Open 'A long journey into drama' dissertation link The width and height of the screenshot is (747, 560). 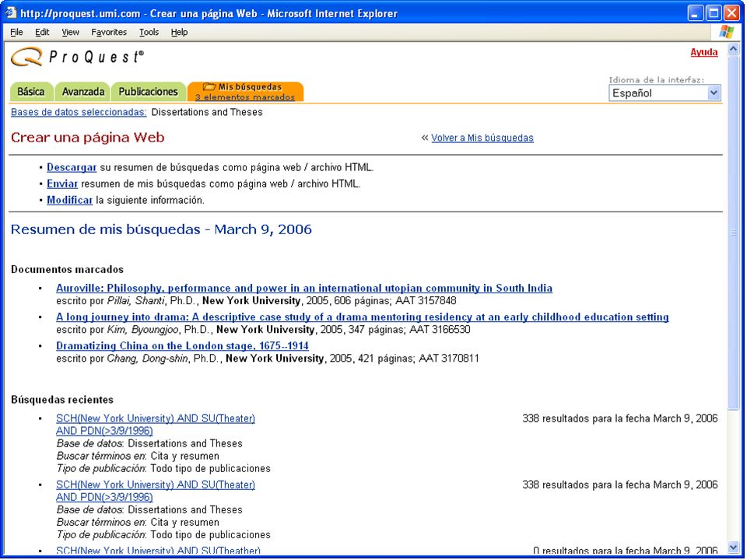point(363,317)
